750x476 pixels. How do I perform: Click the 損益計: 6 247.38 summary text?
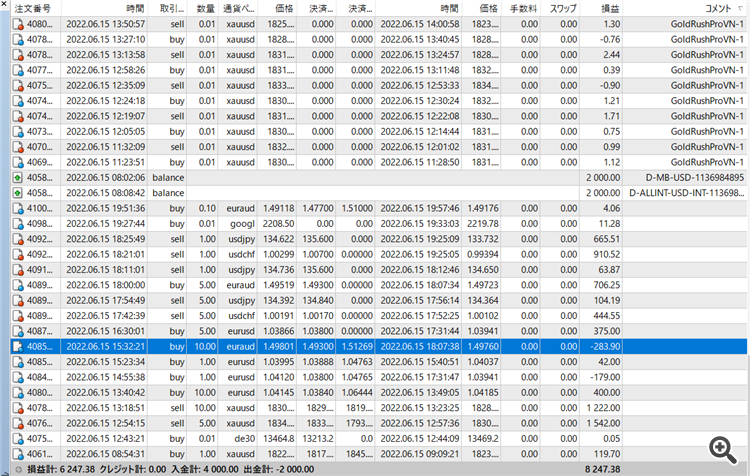coord(61,469)
